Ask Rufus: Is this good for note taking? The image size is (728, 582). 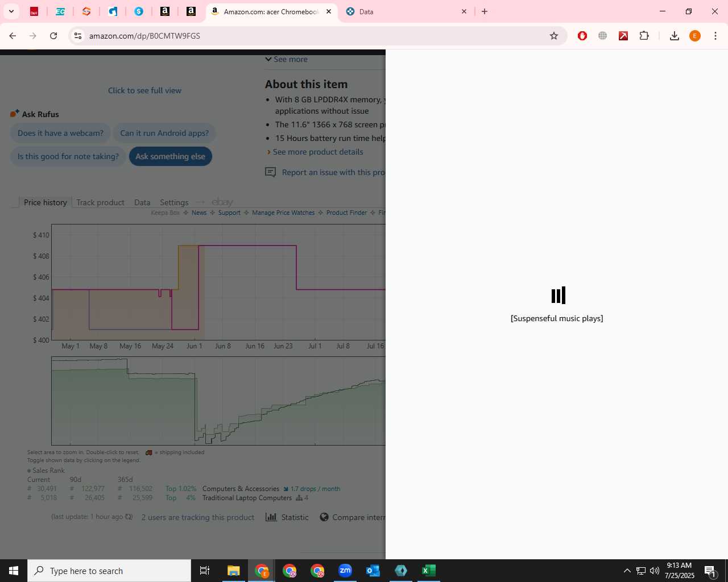click(x=68, y=156)
